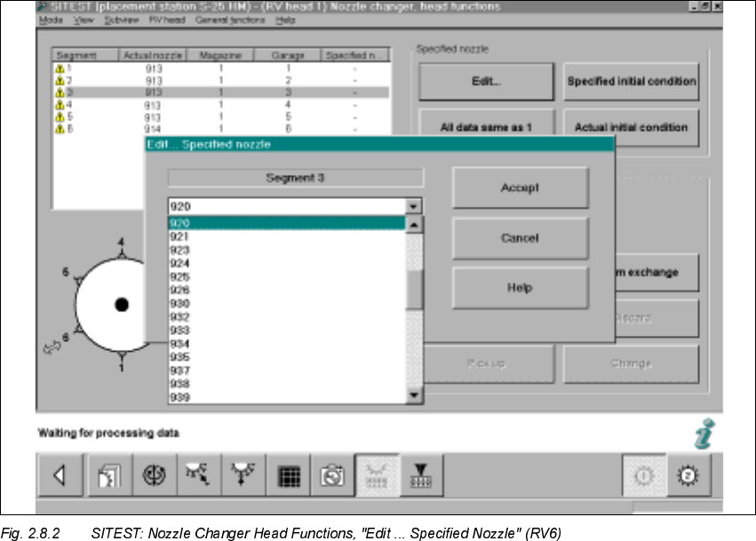
Task: Open the document pages toolbar icon
Action: coord(109,475)
